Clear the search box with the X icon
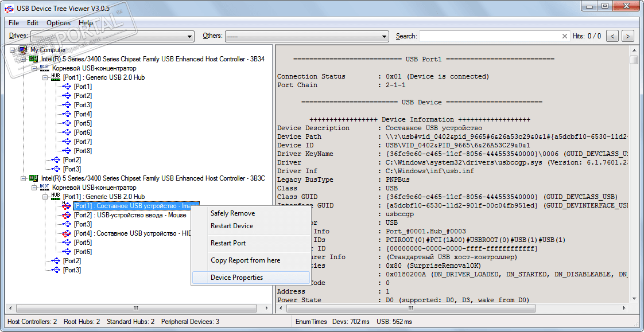Image resolution: width=644 pixels, height=332 pixels. [565, 36]
